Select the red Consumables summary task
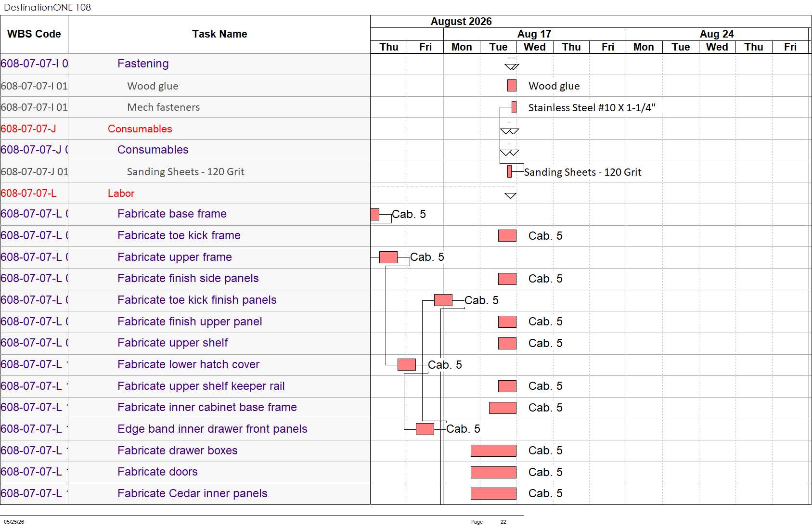Viewport: 812px width, 528px height. [x=140, y=129]
